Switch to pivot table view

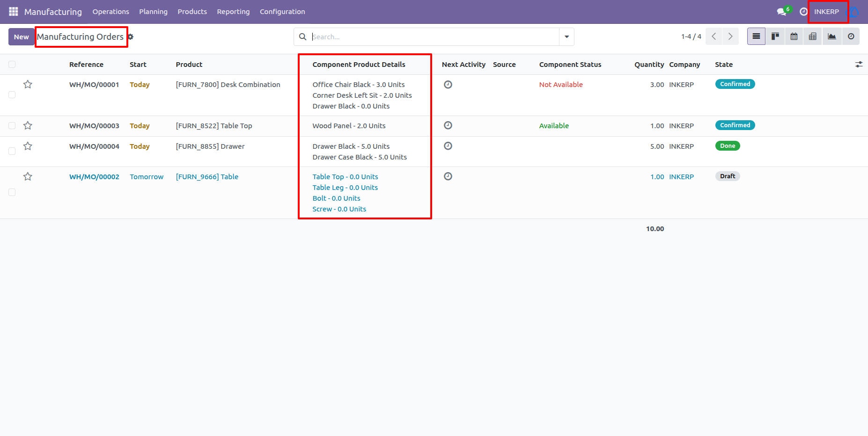pos(813,36)
